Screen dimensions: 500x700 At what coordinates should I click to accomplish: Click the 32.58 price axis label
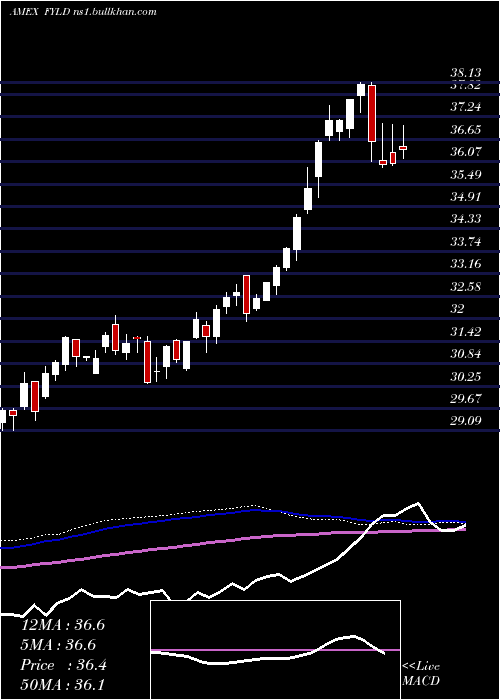[x=466, y=287]
